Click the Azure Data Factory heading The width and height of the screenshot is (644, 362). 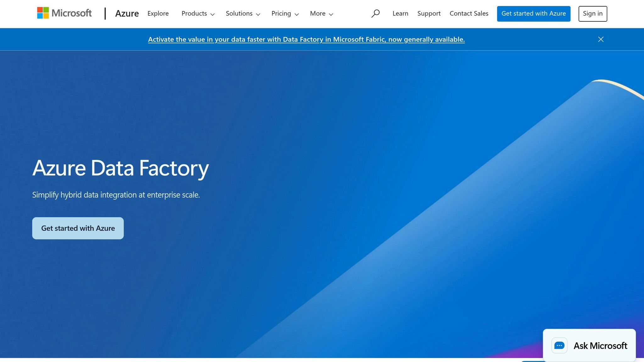[120, 168]
